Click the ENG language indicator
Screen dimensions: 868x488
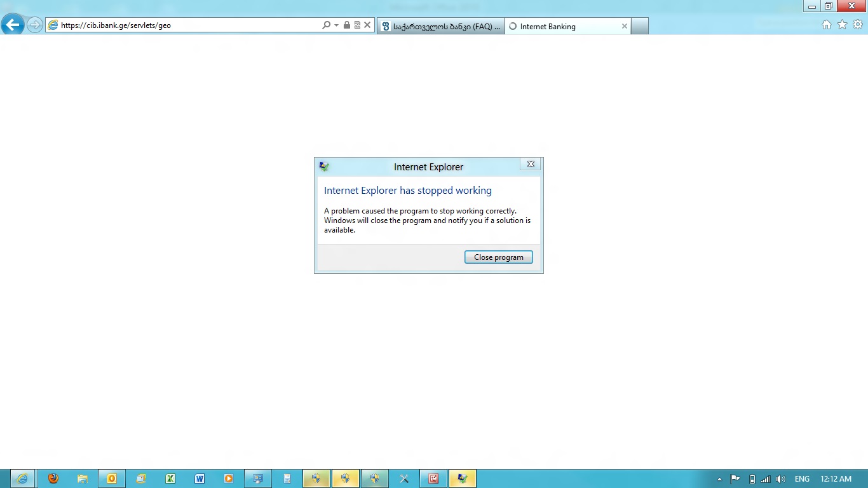[x=802, y=479]
